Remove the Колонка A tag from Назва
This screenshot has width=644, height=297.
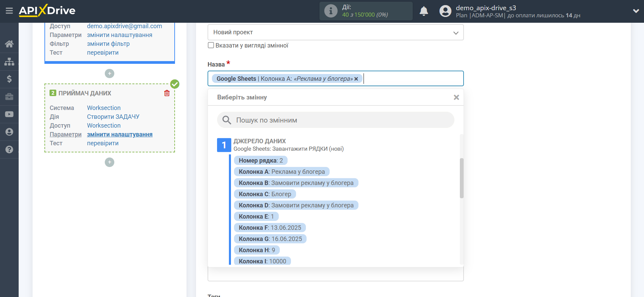coord(356,79)
